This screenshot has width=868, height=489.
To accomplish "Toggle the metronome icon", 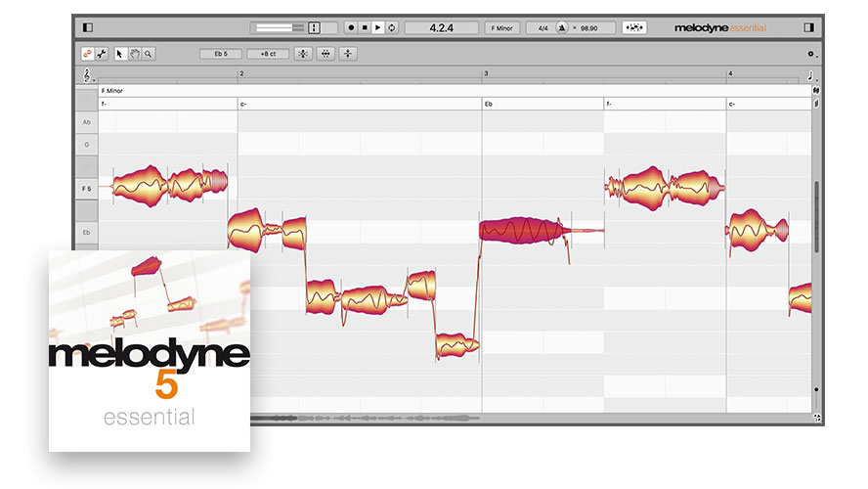I will (x=561, y=27).
